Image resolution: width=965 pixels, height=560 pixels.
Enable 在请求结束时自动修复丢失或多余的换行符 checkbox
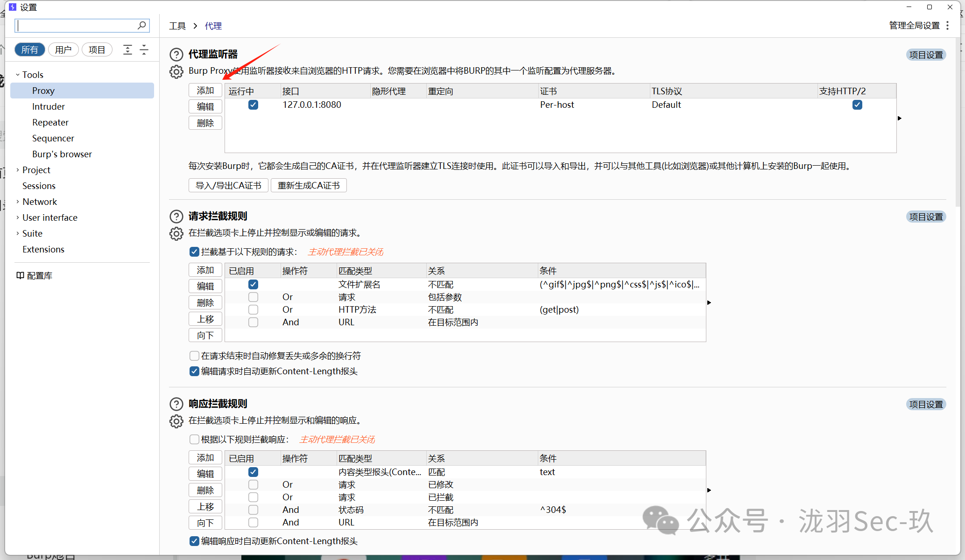coord(194,356)
